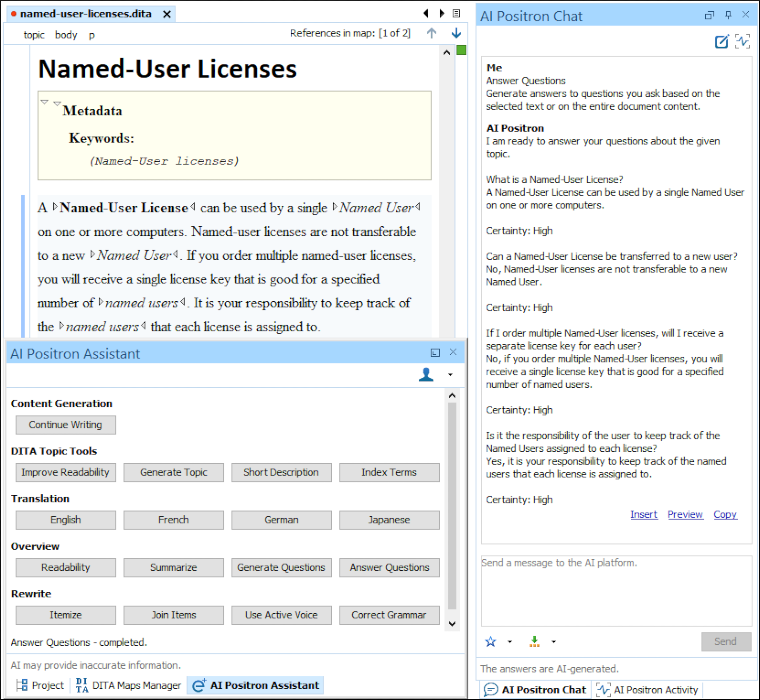Collapse the Metadata inner fold triangle
This screenshot has height=700, width=760.
(x=57, y=103)
